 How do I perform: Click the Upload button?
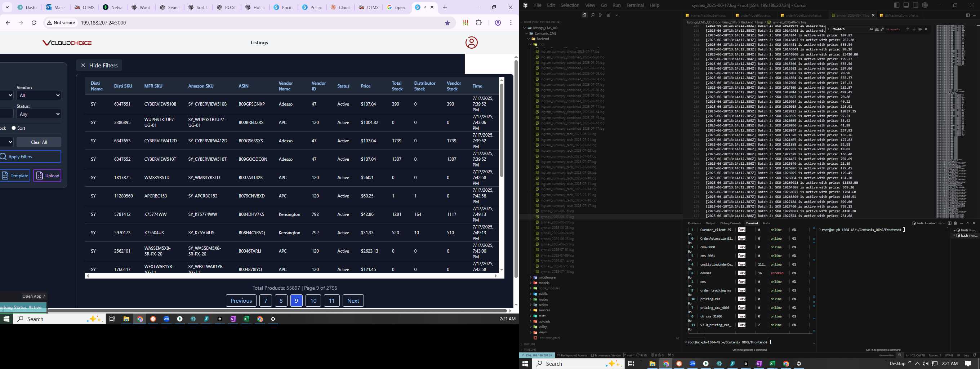tap(47, 176)
